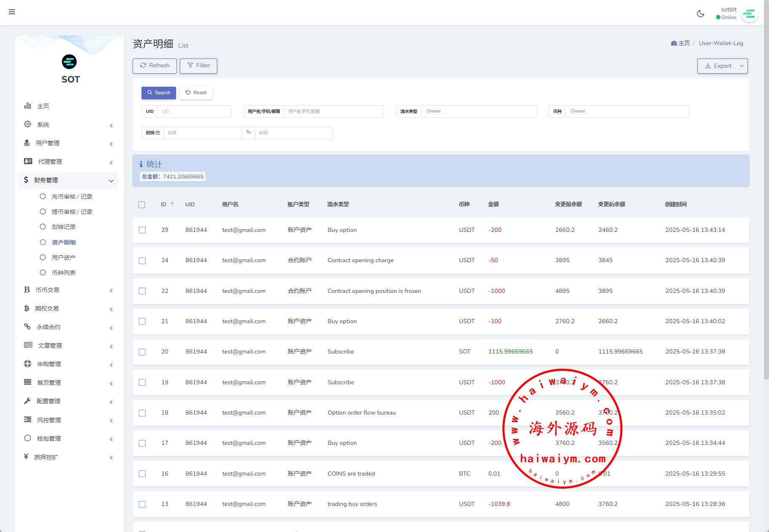Viewport: 769px width, 532px height.
Task: Click the hamburger menu icon
Action: (12, 12)
